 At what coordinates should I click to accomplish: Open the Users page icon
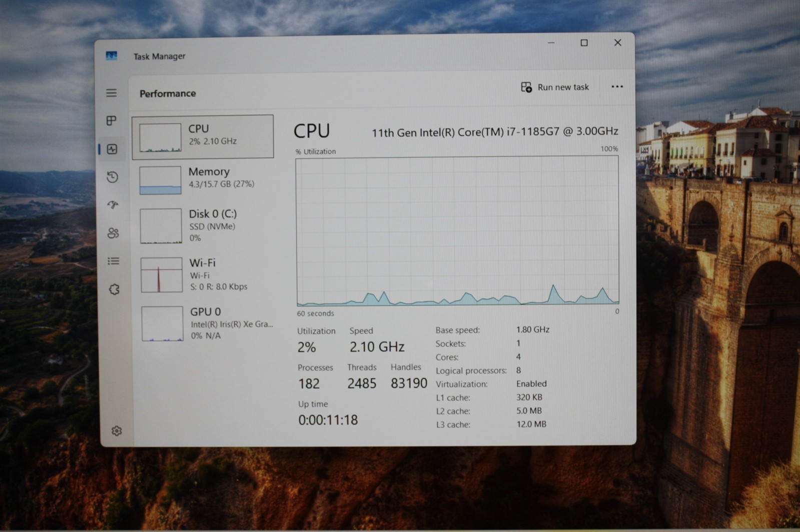tap(113, 233)
